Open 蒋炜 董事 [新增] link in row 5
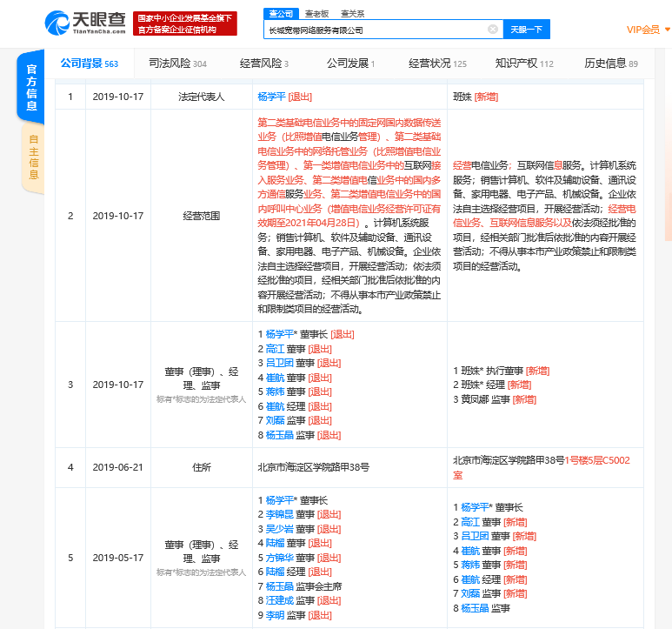This screenshot has height=629, width=672. [470, 565]
